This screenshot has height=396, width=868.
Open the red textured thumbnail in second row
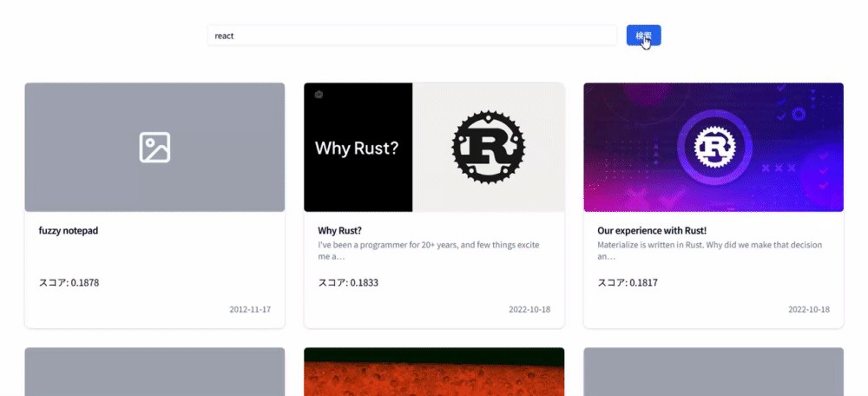coord(434,372)
